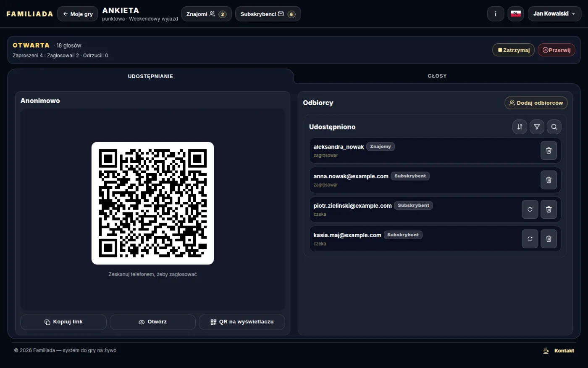Select piotr.zielinski@example.com email text
Viewport: 588px width, 368px height.
[x=352, y=206]
